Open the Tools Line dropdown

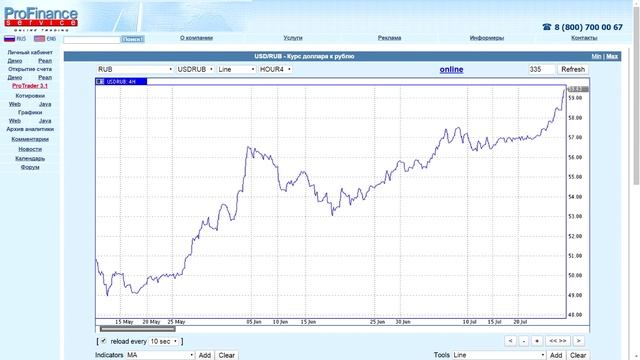(499, 355)
